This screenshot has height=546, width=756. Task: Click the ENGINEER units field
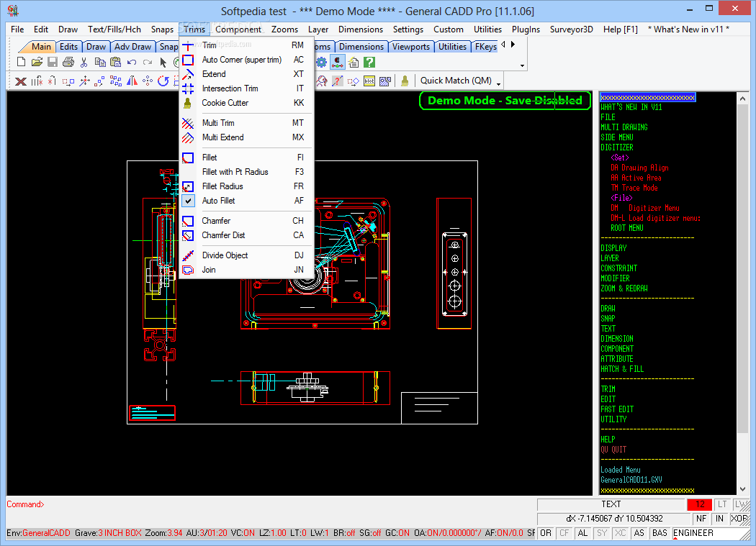709,533
